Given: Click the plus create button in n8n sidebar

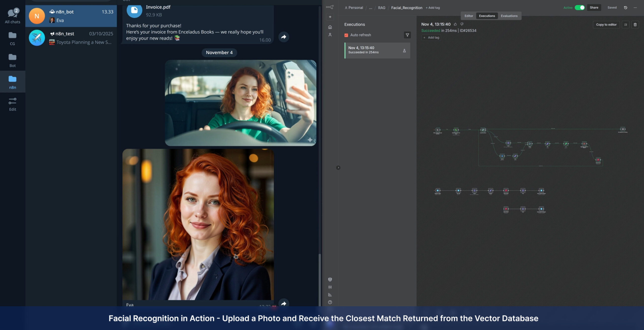Looking at the screenshot, I should [x=330, y=17].
